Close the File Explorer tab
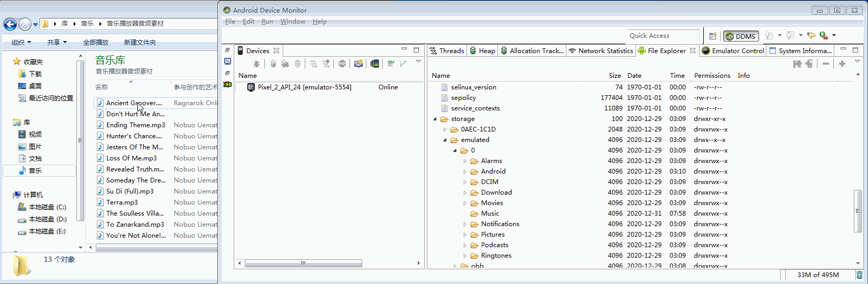The width and height of the screenshot is (868, 284). 693,50
